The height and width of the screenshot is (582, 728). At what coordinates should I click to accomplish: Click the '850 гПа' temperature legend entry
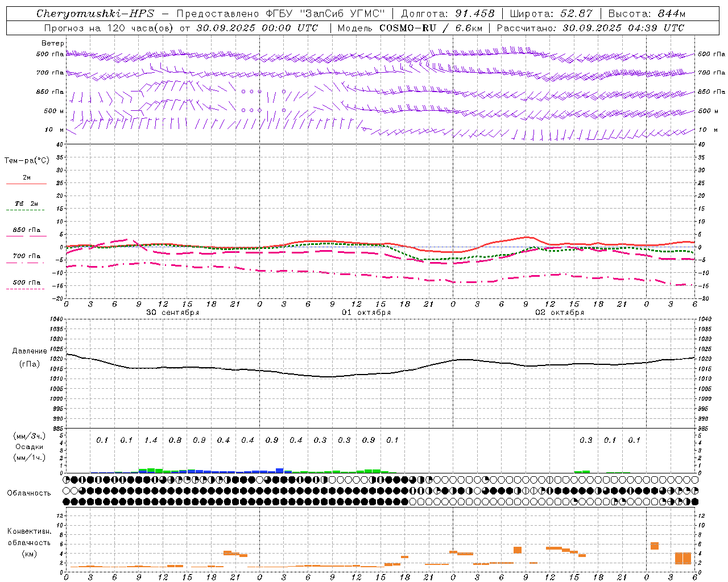(x=27, y=230)
